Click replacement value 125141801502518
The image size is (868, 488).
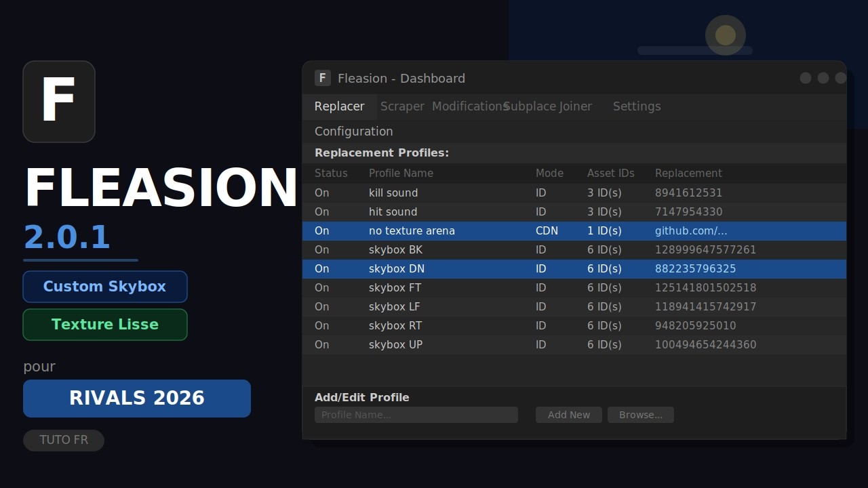pyautogui.click(x=705, y=288)
